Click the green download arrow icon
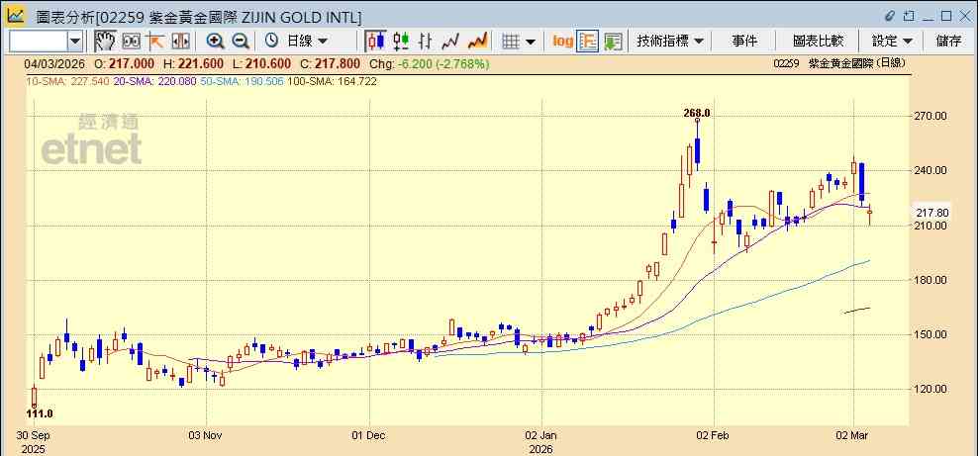Viewport: 980px width, 456px height. click(x=613, y=42)
